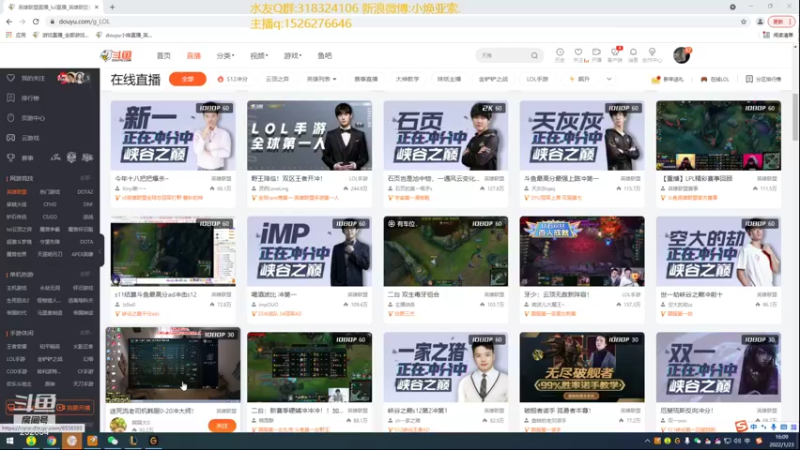Open the 鱼吧 navigation item
Viewport: 800px width, 450px height.
point(324,56)
